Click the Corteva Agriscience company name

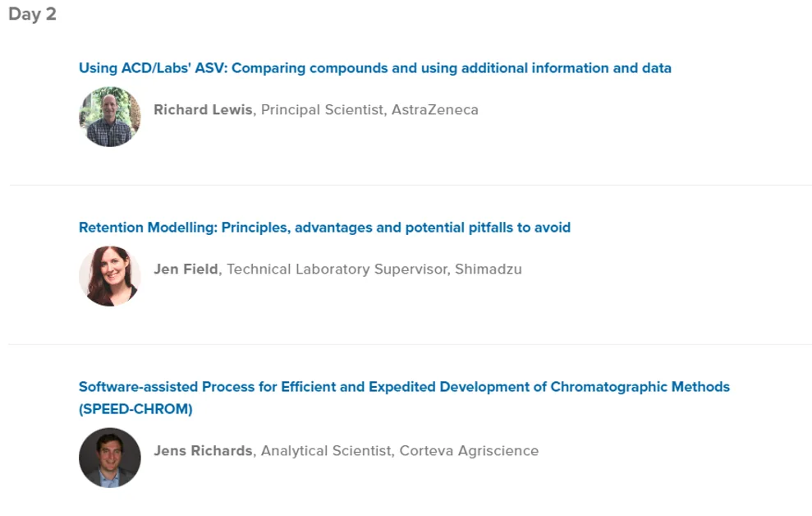pyautogui.click(x=469, y=451)
